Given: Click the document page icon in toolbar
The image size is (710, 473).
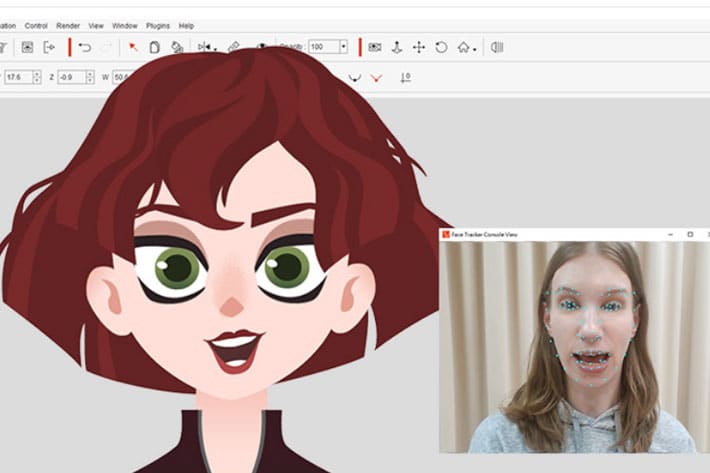Looking at the screenshot, I should pos(155,47).
